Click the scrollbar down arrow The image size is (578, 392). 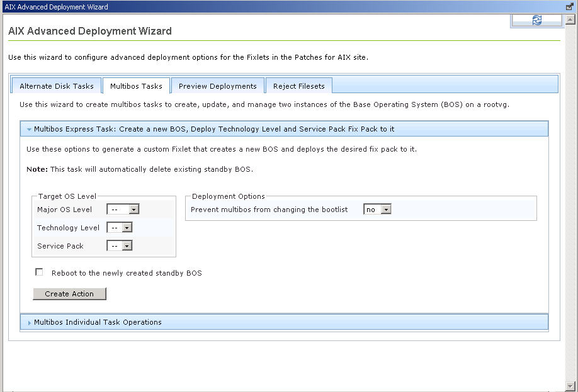point(570,386)
